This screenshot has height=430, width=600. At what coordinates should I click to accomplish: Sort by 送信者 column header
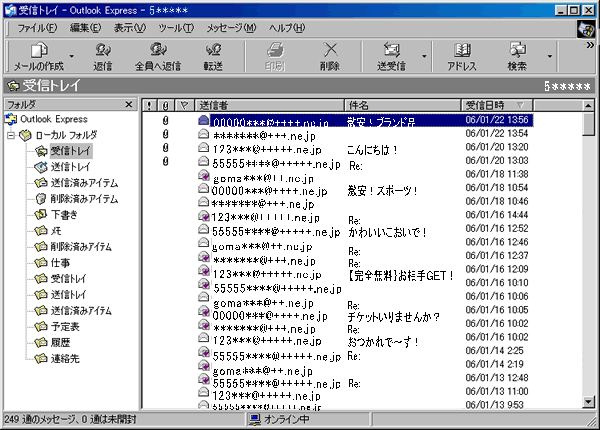coord(270,105)
